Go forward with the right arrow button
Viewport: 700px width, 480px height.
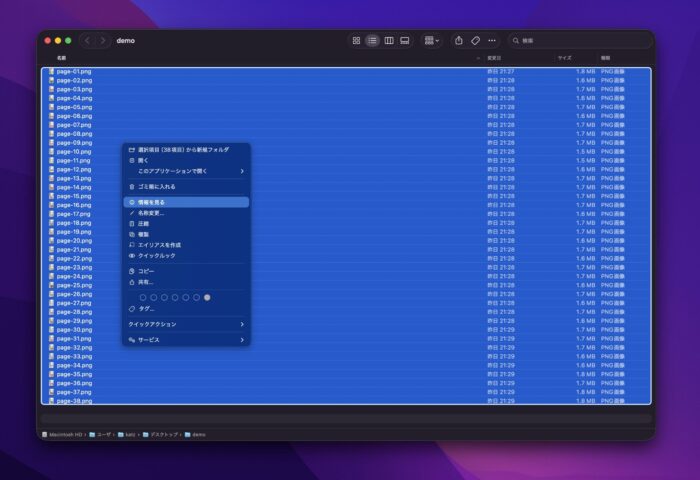click(103, 41)
